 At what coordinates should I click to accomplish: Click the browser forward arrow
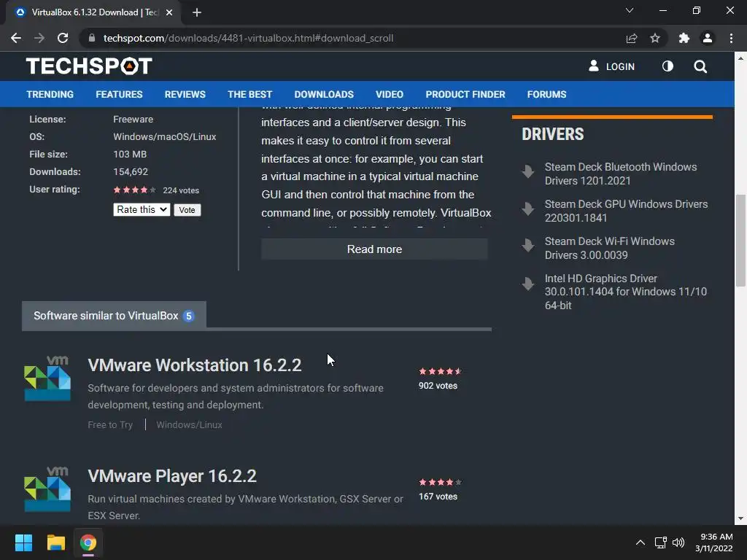coord(39,38)
